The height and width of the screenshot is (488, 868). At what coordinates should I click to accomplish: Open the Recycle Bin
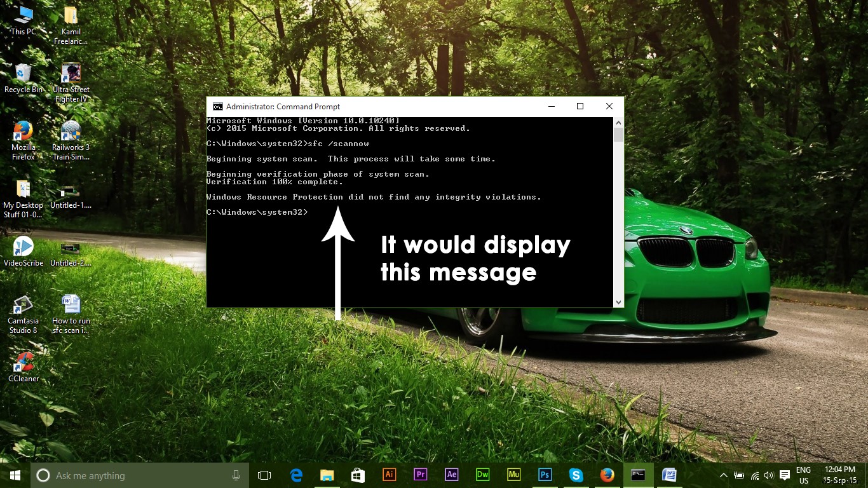[24, 79]
